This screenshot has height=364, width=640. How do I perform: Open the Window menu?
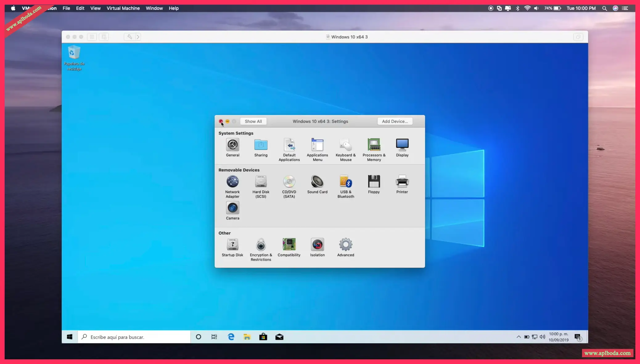point(154,8)
